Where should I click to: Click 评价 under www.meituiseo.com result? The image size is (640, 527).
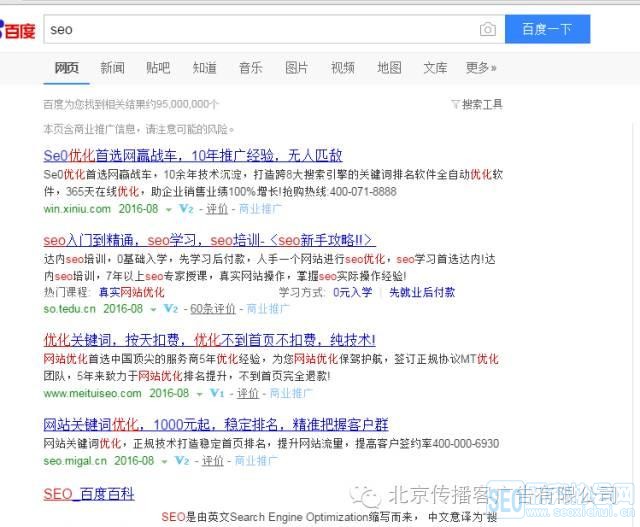(x=248, y=393)
